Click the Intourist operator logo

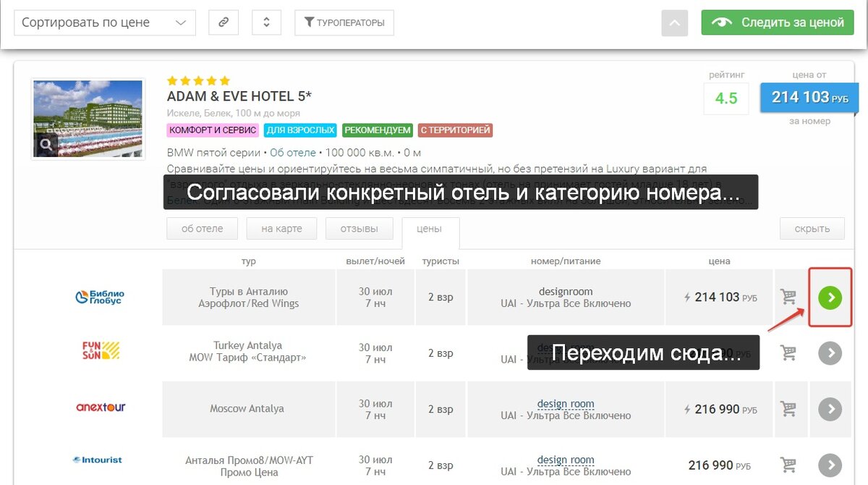pyautogui.click(x=96, y=460)
